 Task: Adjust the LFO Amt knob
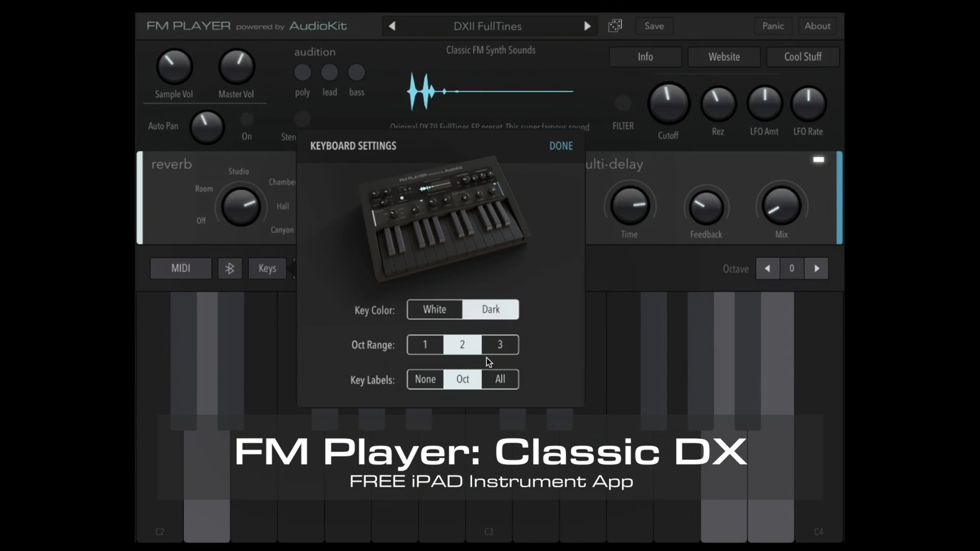coord(765,103)
